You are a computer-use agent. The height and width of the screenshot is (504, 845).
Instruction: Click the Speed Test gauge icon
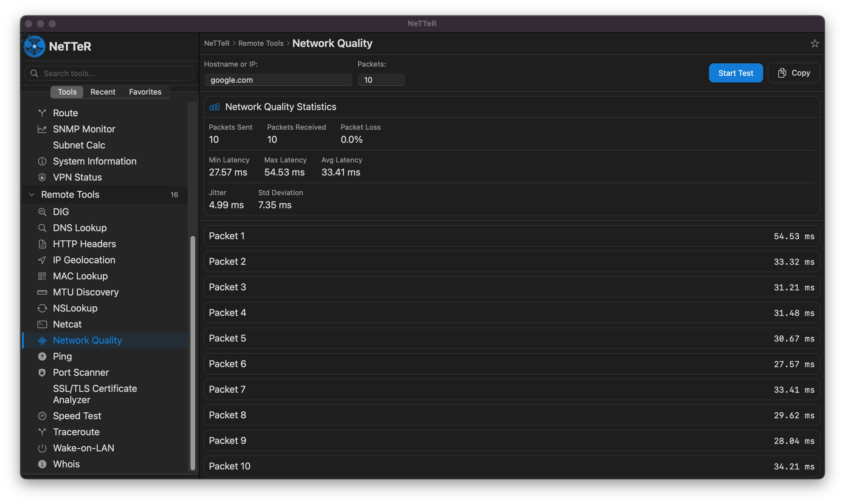click(x=42, y=416)
